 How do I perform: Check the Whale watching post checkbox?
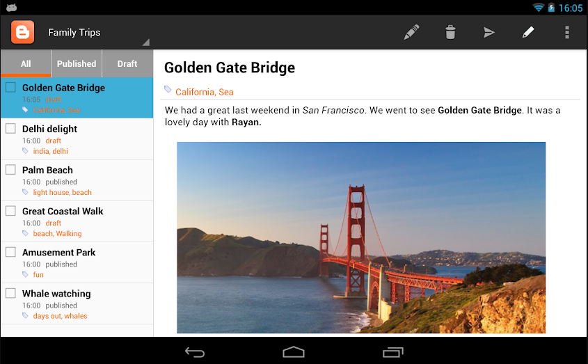coord(10,293)
